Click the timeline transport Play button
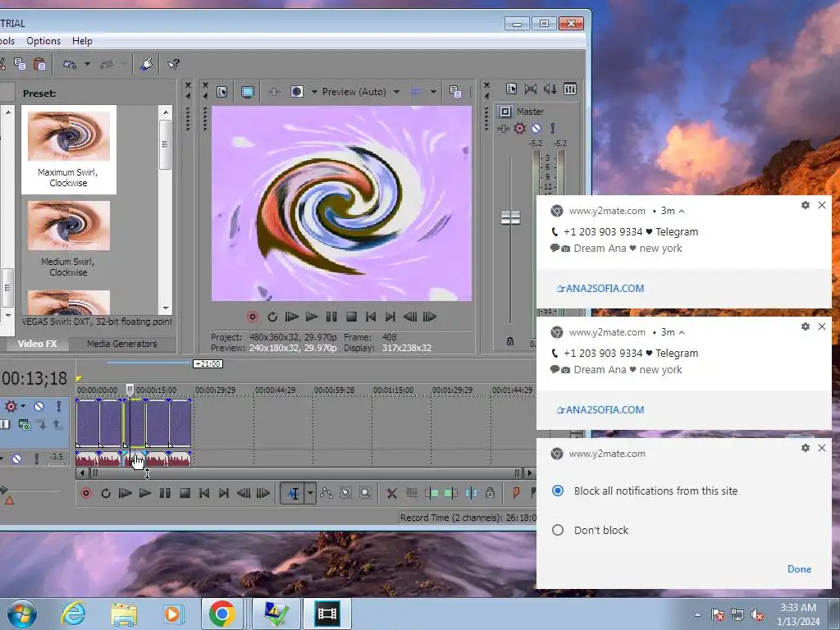Viewport: 840px width, 630px height. [x=145, y=493]
